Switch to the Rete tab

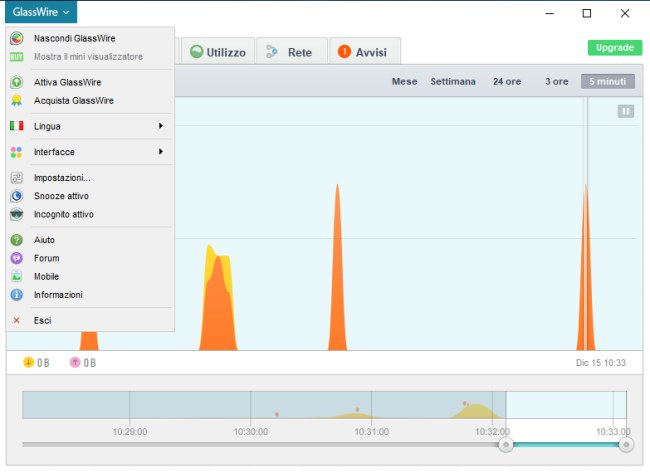(292, 51)
